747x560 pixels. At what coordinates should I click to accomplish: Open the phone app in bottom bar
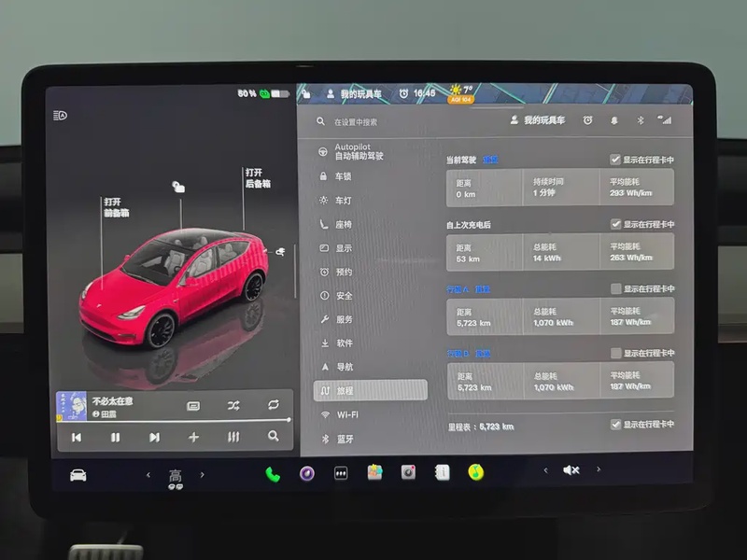tap(273, 473)
